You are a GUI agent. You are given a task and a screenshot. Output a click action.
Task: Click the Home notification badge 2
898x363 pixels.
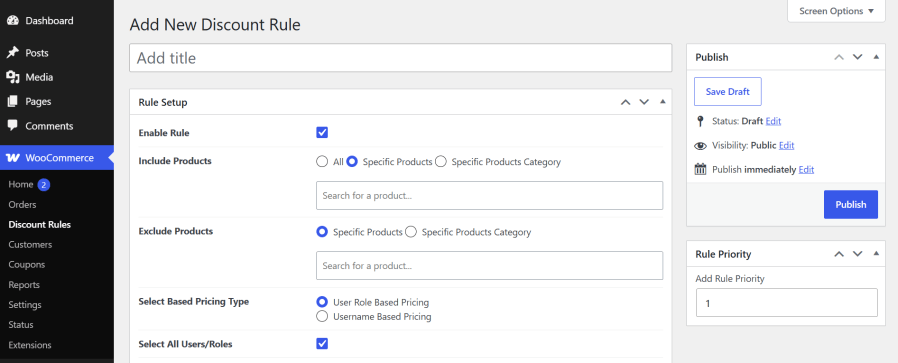(x=44, y=184)
